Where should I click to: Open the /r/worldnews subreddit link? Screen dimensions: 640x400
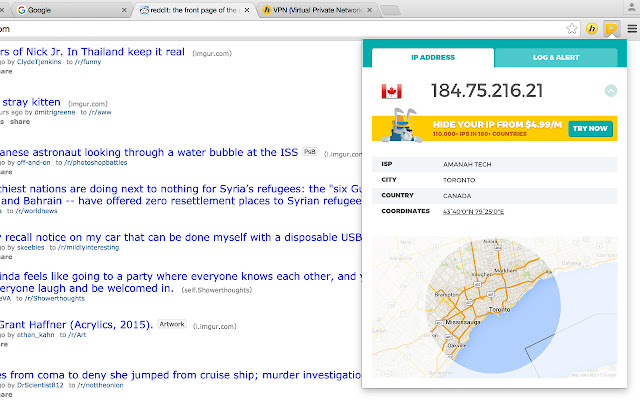36,211
